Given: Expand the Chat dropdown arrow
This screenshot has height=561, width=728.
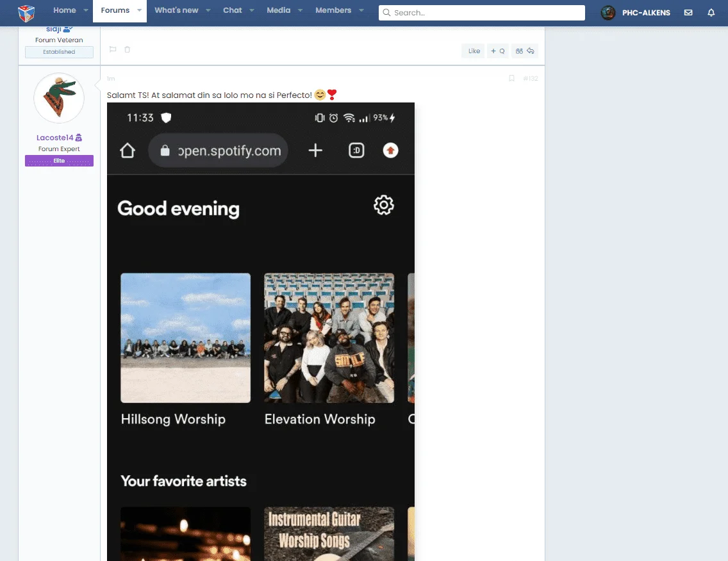Looking at the screenshot, I should pos(252,10).
